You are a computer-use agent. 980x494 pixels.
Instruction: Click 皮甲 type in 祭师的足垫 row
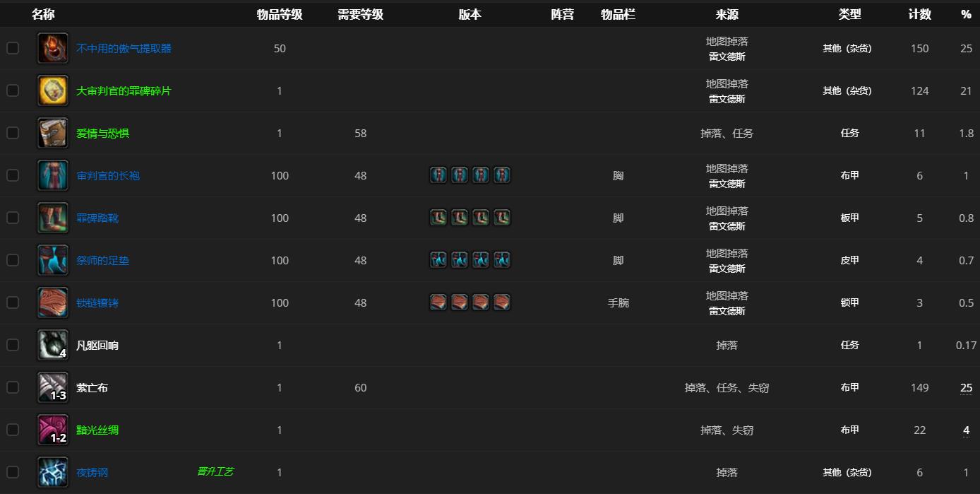[849, 260]
